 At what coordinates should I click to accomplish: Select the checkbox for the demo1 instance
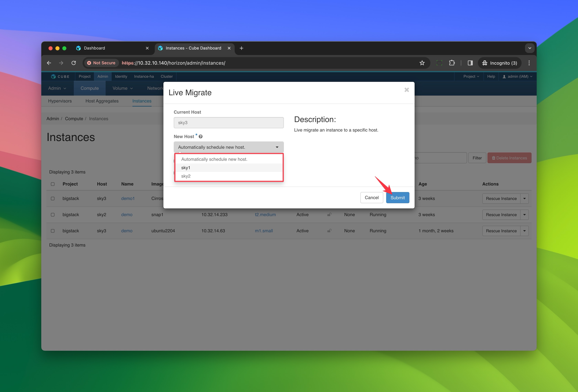[53, 199]
